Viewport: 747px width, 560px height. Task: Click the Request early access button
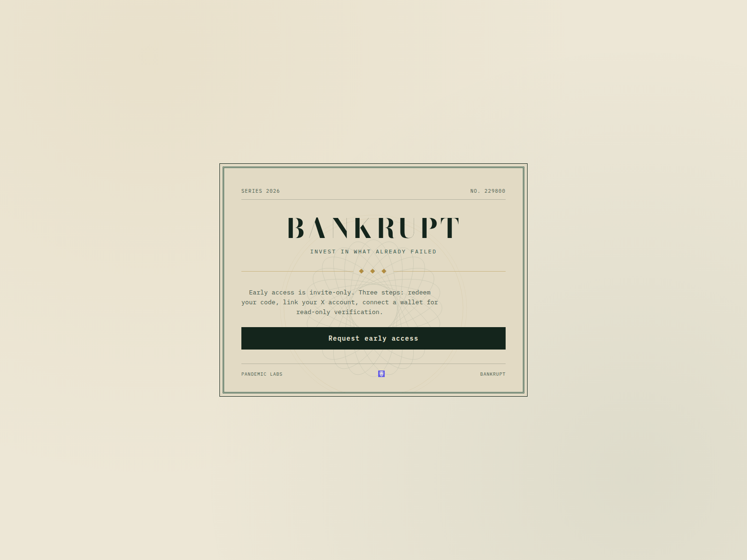coord(373,338)
